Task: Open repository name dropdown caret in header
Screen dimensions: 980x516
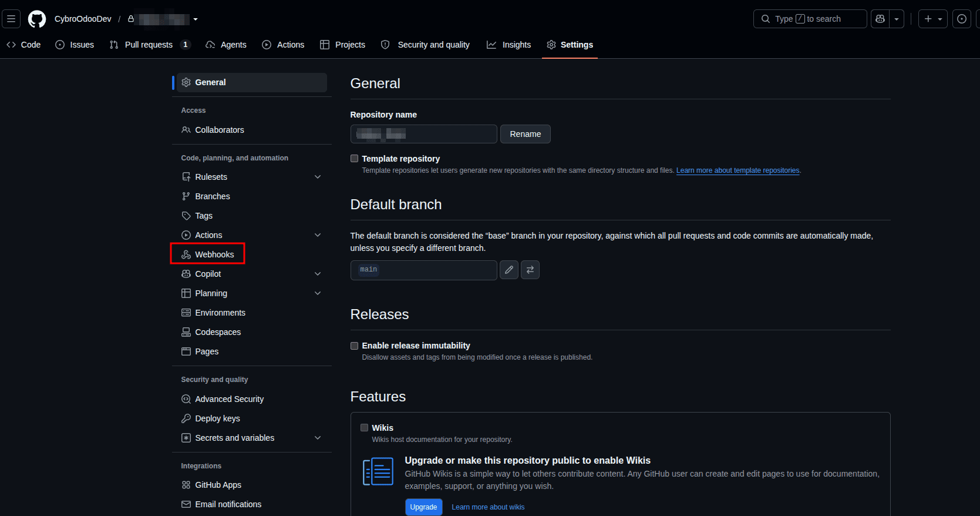Action: coord(196,19)
